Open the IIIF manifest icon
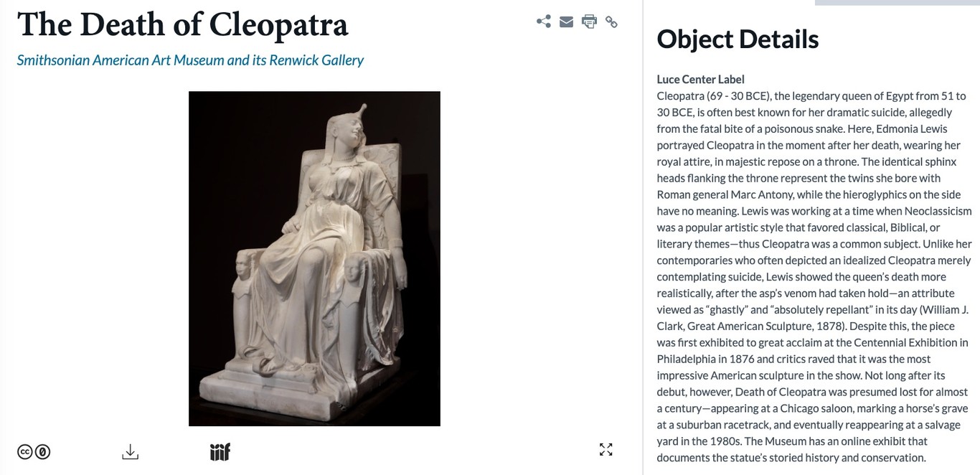 click(x=220, y=451)
